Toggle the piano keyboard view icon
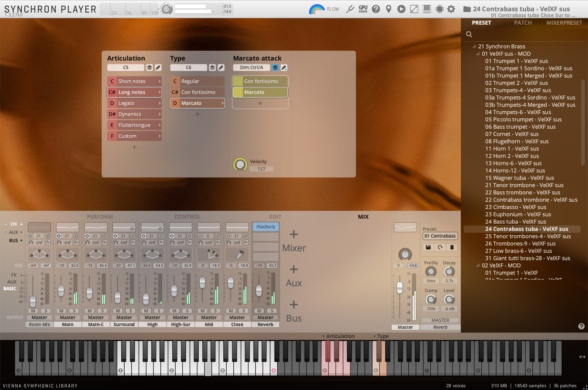588x390 pixels. 427,9
